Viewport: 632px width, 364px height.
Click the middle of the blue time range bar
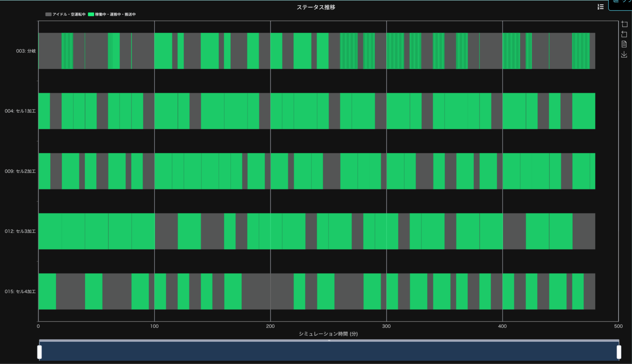(329, 351)
